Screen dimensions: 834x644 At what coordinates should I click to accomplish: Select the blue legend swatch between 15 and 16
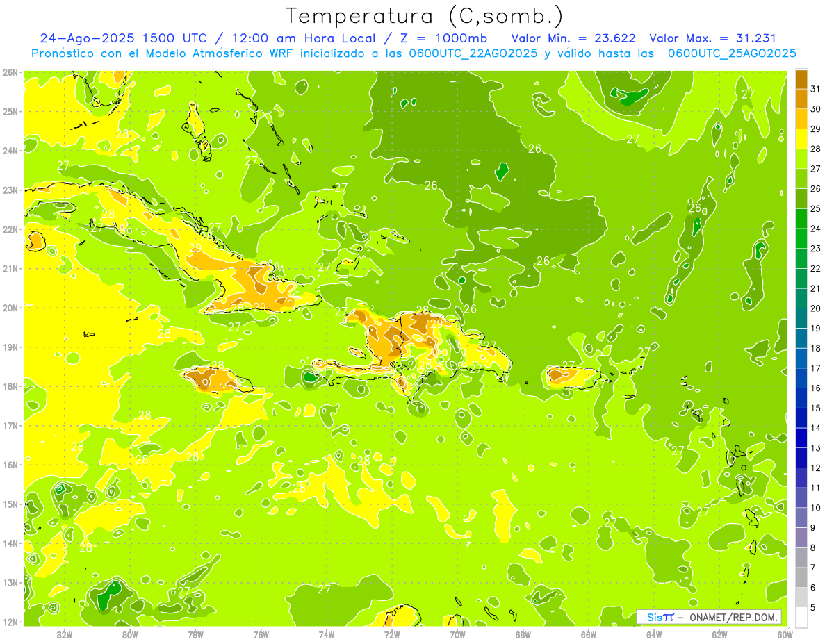(x=801, y=398)
